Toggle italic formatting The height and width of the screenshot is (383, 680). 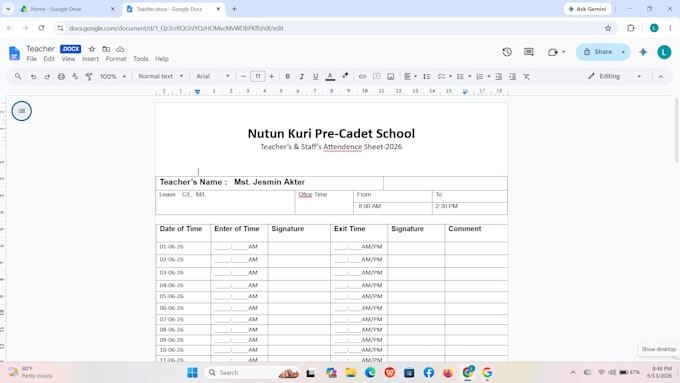click(301, 76)
